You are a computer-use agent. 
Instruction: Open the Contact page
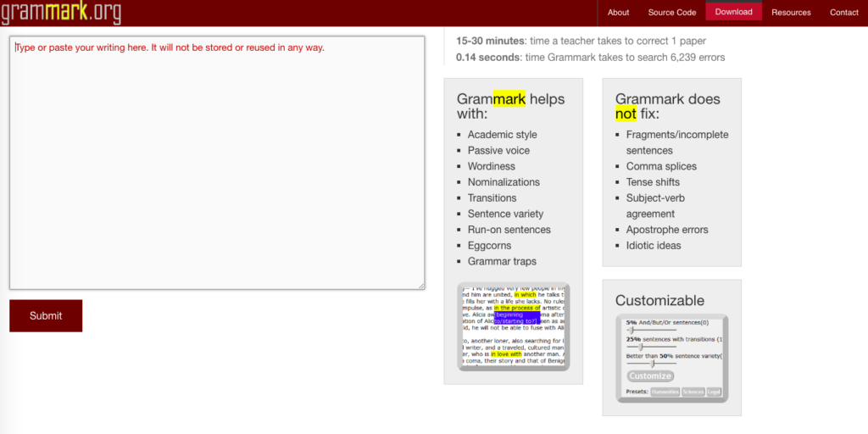pos(844,12)
